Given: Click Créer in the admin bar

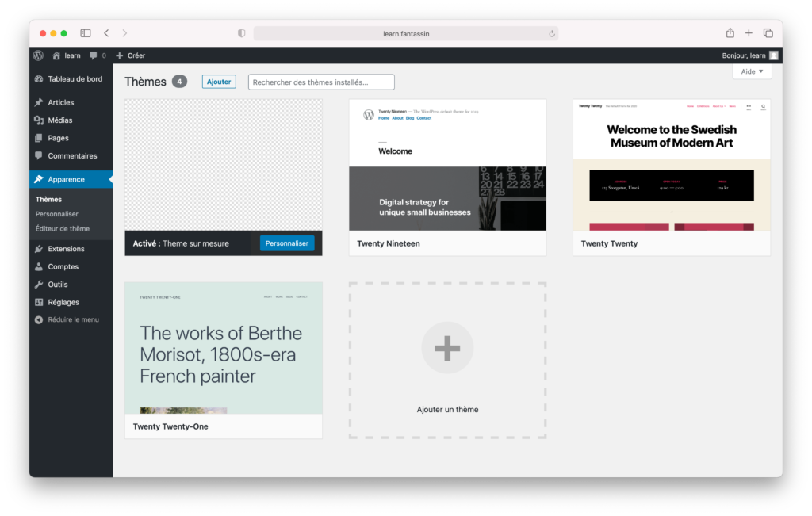Looking at the screenshot, I should pos(136,55).
